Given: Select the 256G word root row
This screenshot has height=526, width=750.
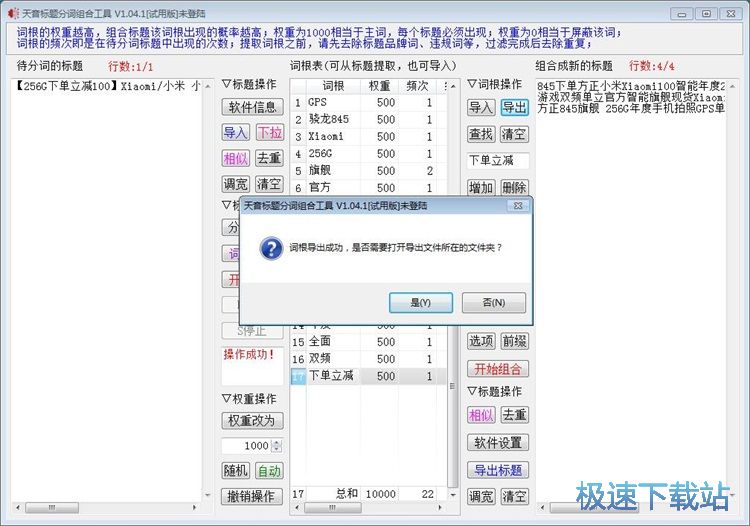Looking at the screenshot, I should click(x=369, y=154).
